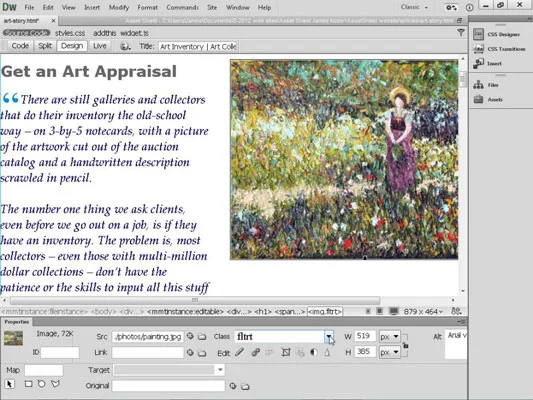533x400 pixels.
Task: Click the <img.fltrt> tag selector
Action: pyautogui.click(x=325, y=311)
